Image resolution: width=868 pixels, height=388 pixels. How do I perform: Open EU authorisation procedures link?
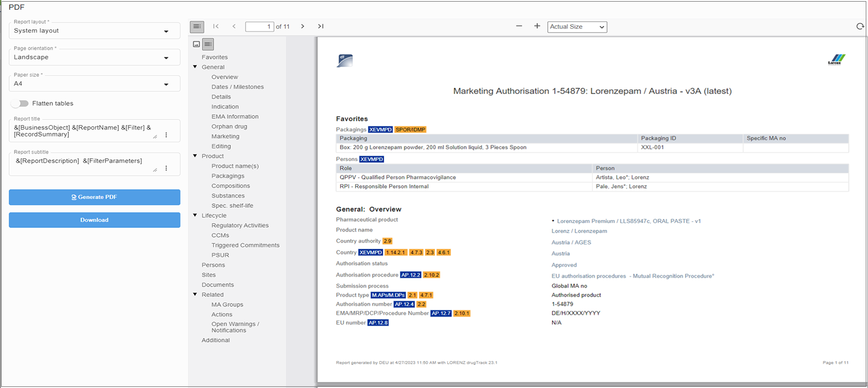(633, 276)
